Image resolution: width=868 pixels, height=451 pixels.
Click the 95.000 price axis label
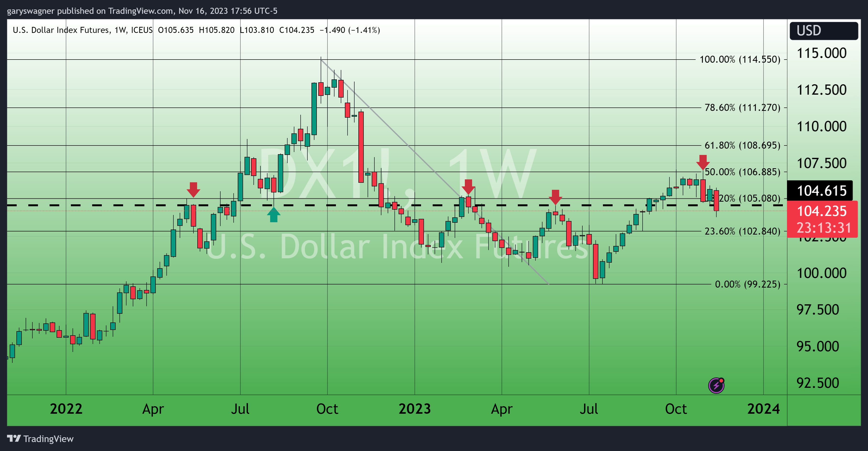click(x=817, y=346)
